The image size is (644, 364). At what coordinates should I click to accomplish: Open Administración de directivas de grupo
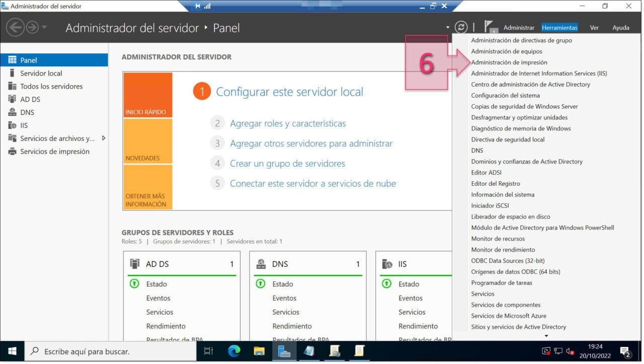pyautogui.click(x=521, y=40)
